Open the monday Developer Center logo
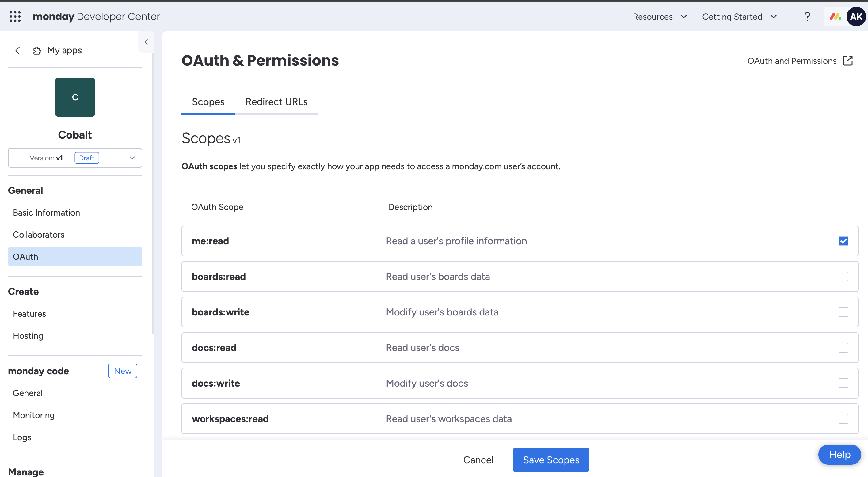This screenshot has height=477, width=868. point(96,16)
